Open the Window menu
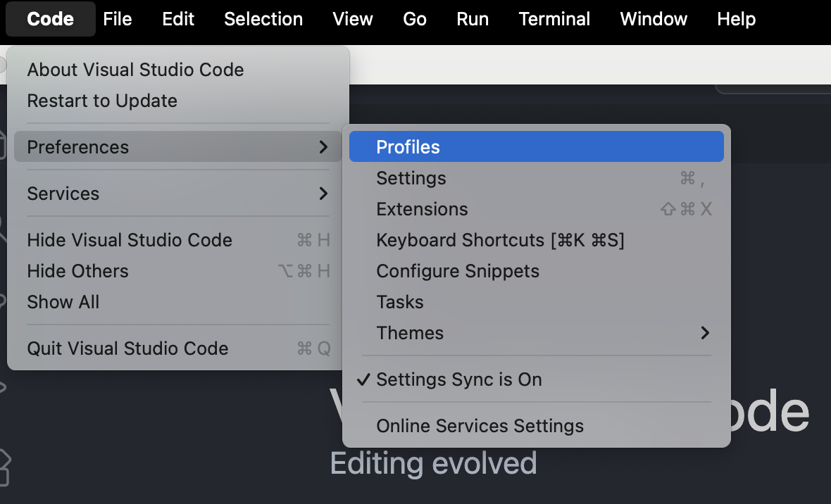 tap(654, 19)
